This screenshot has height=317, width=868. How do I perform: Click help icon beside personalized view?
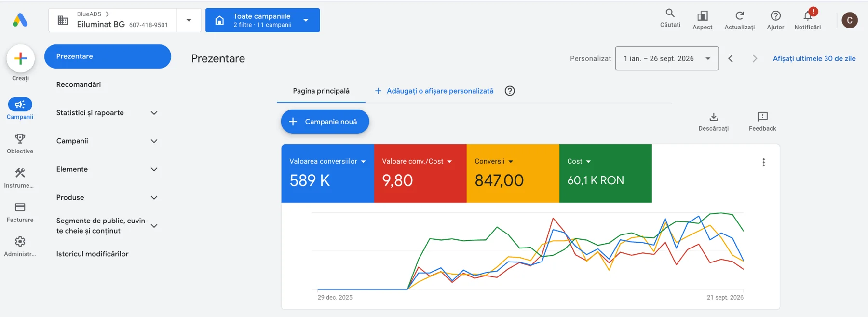tap(510, 91)
